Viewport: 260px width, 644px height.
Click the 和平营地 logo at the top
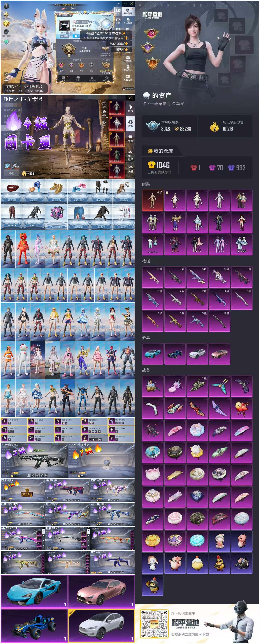(x=152, y=15)
